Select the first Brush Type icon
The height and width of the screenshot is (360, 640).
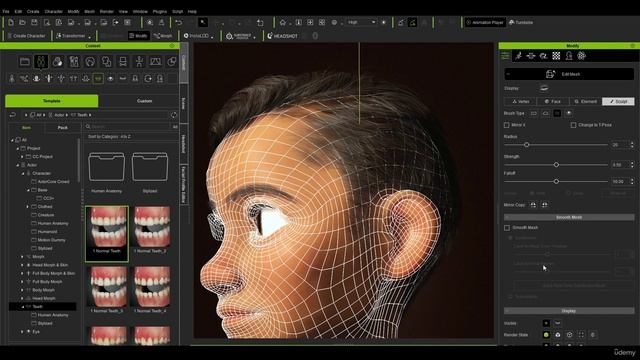tap(533, 113)
